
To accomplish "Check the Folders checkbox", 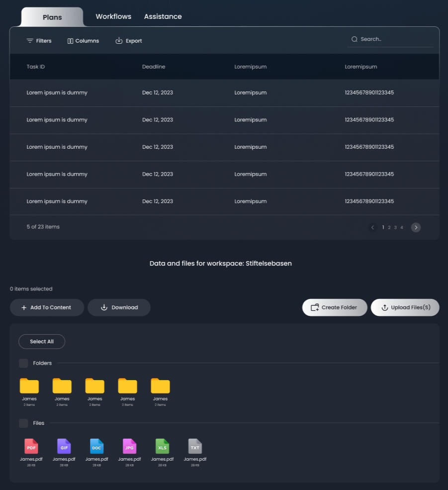I will click(23, 363).
